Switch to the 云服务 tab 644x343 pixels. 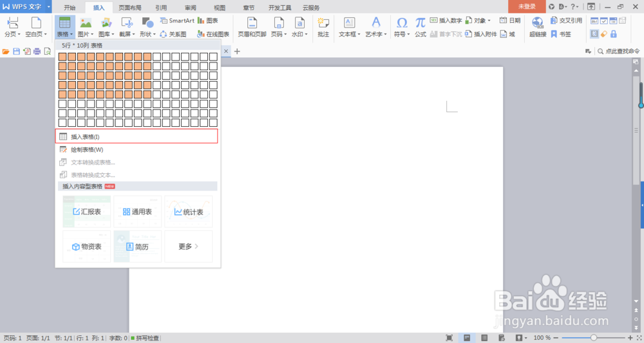pos(311,8)
